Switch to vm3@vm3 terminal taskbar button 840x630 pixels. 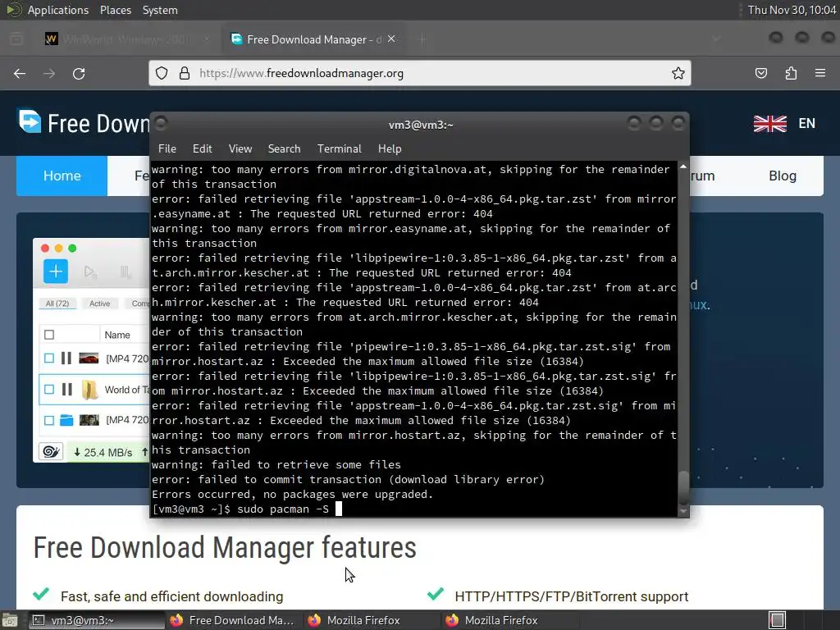(x=97, y=620)
